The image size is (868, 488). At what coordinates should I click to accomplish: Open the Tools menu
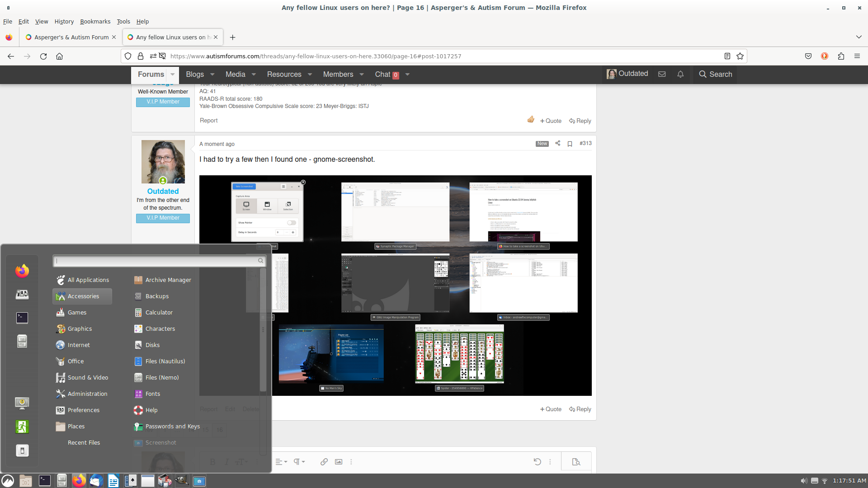pos(123,21)
